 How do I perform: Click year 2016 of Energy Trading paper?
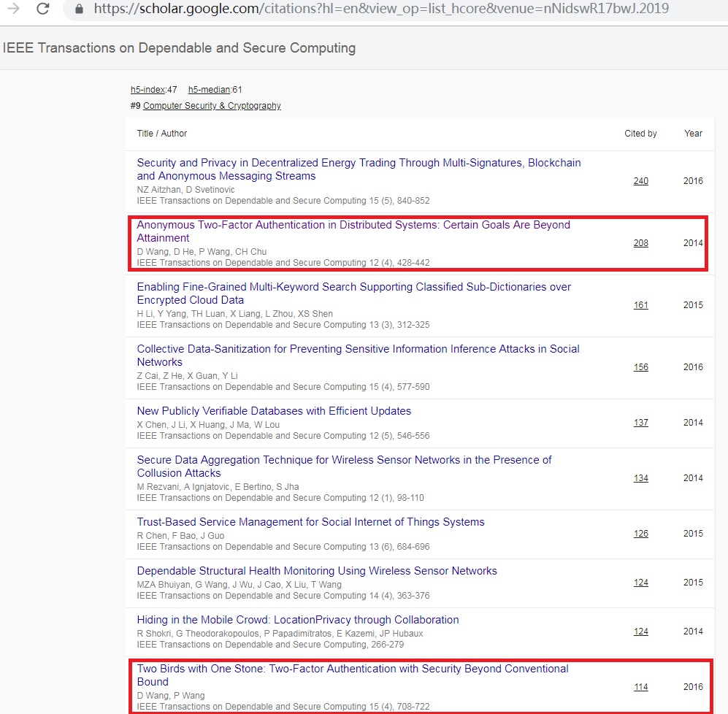[x=693, y=181]
